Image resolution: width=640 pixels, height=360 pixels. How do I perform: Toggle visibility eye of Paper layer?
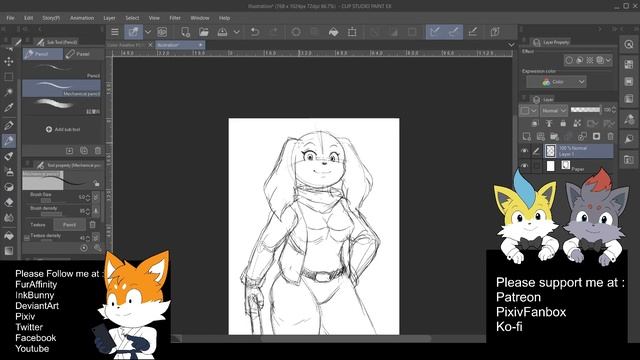[x=524, y=166]
